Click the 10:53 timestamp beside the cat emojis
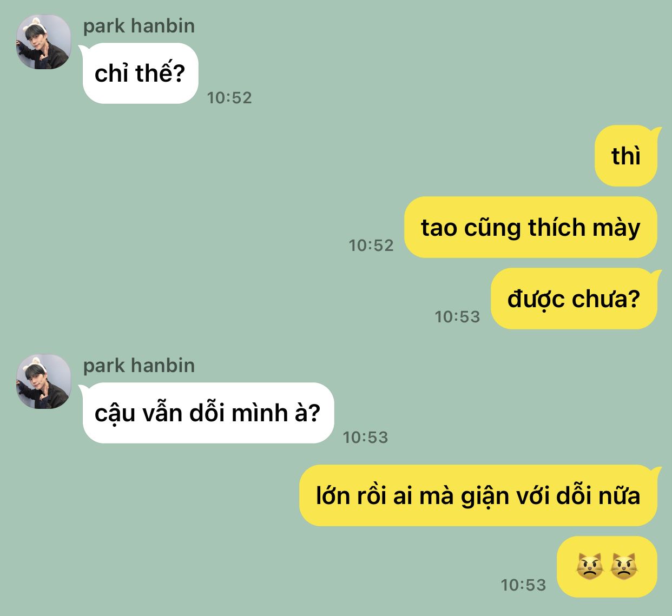 click(524, 585)
